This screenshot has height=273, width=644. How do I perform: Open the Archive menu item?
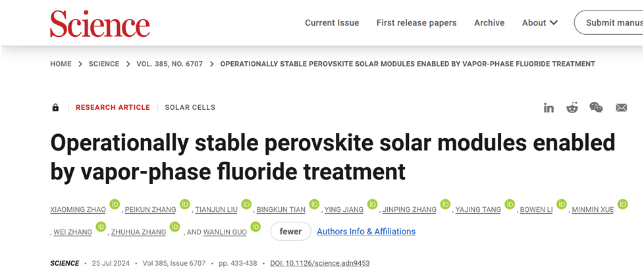(489, 23)
